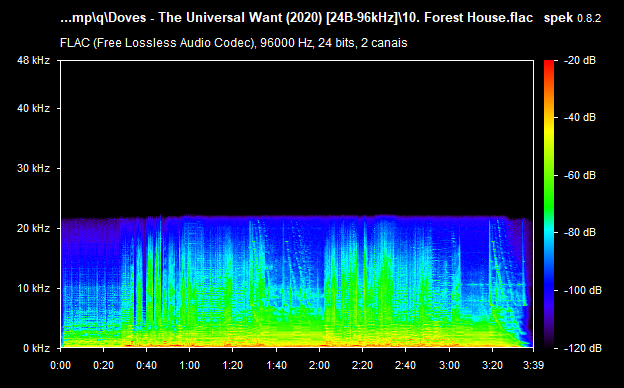Image resolution: width=624 pixels, height=388 pixels.
Task: Click the spectrogram plot area
Action: click(x=297, y=204)
